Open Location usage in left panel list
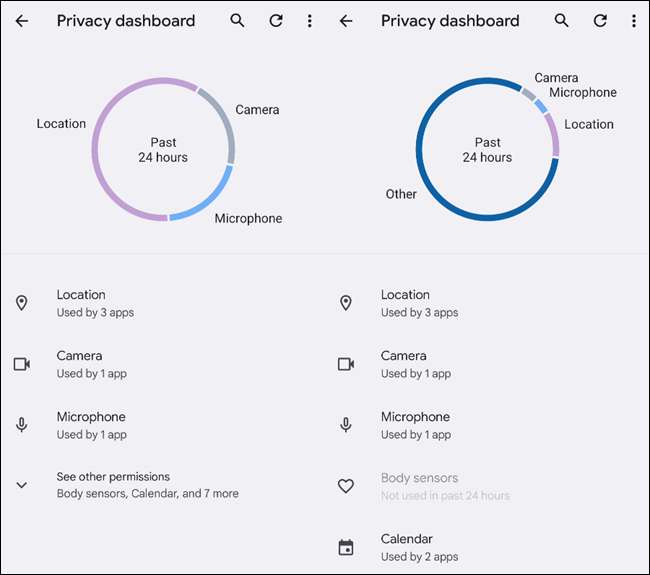Screen dimensions: 650x575 click(95, 303)
